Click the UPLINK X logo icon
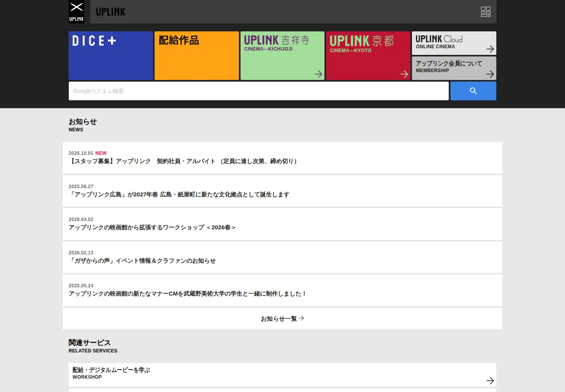 click(77, 12)
